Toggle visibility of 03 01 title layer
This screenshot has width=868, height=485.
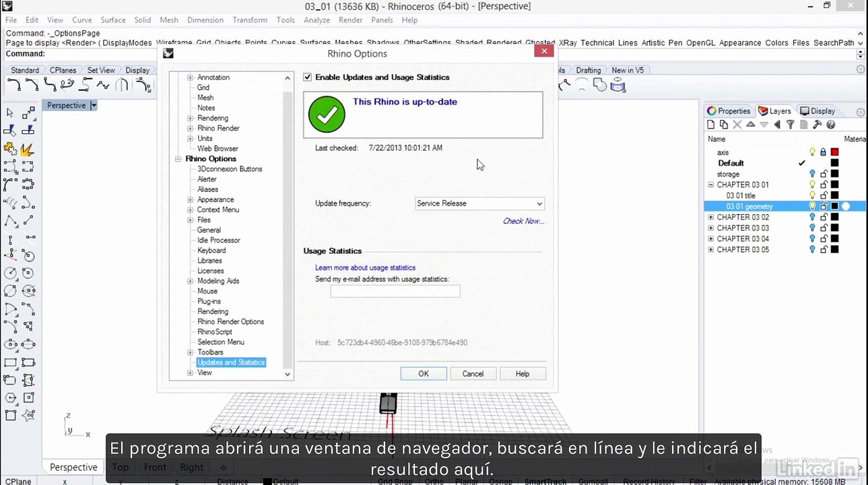812,195
